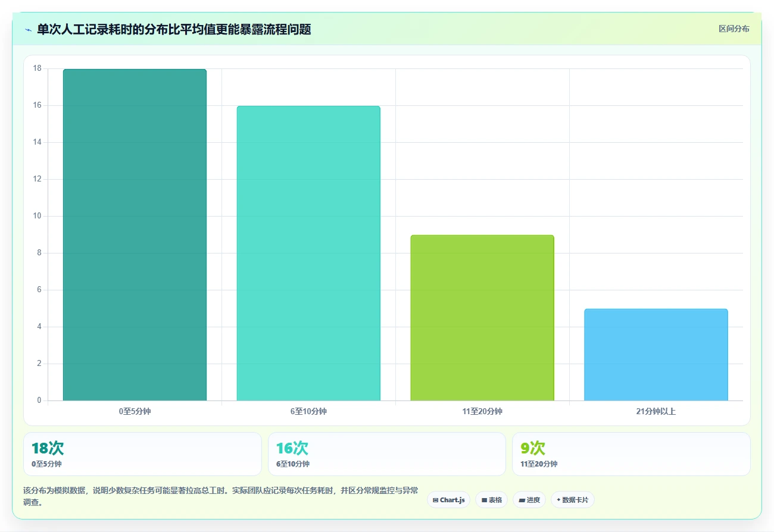Click the turquoise 6至10分钟 bar
Image resolution: width=774 pixels, height=532 pixels.
coord(308,254)
